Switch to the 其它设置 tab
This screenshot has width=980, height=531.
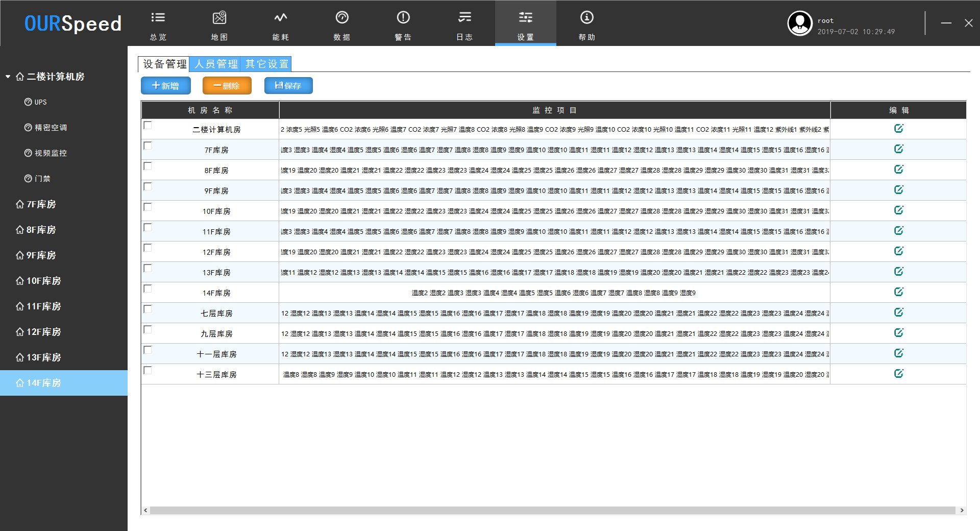pyautogui.click(x=266, y=64)
